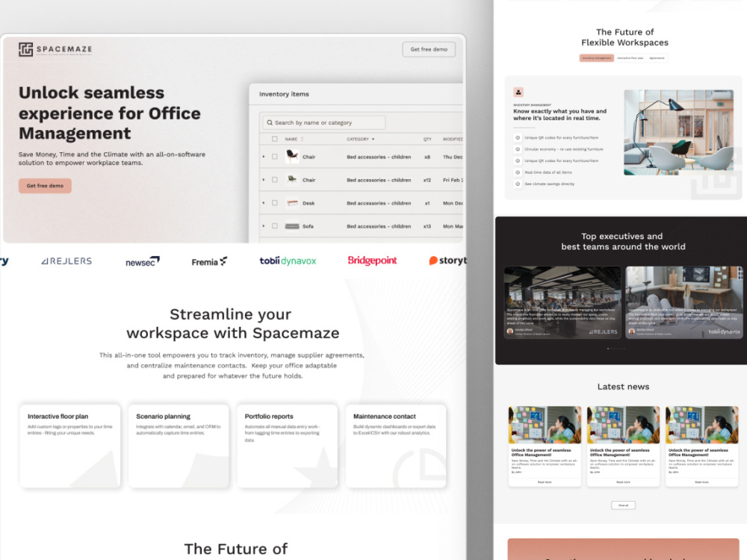Image resolution: width=747 pixels, height=560 pixels.
Task: Sort by the NAME column
Action: pyautogui.click(x=294, y=139)
